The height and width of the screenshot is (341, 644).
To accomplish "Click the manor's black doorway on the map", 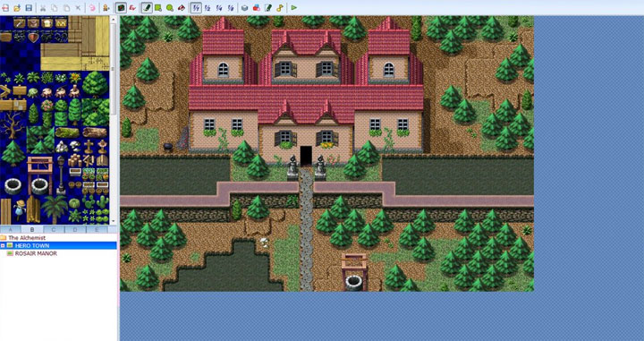I will pos(306,156).
